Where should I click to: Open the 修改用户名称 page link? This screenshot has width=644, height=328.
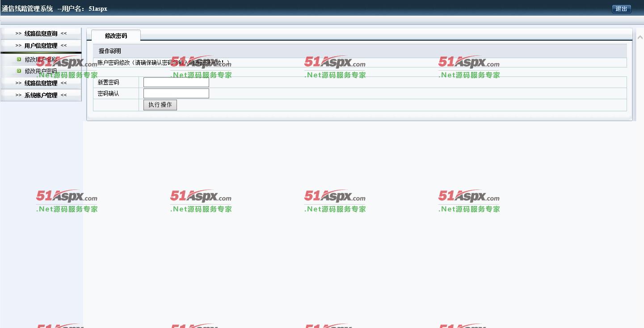[41, 59]
